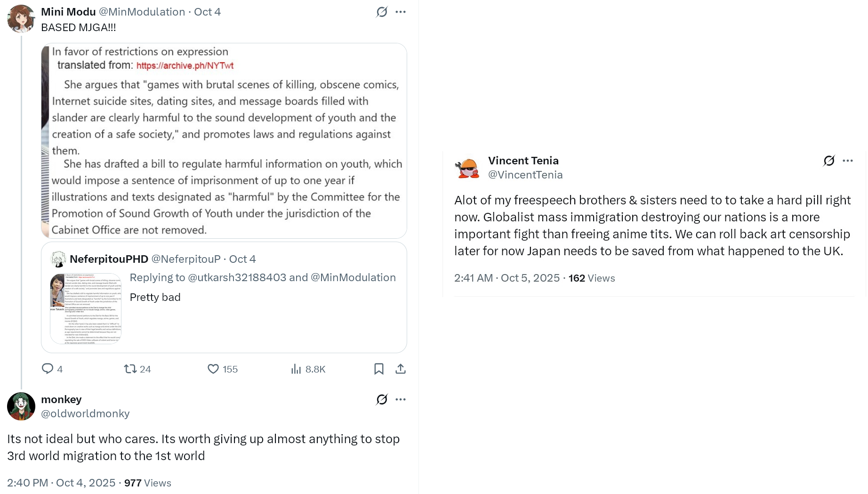Click the reply icon on Mini Modu's post
The width and height of the screenshot is (868, 494).
[x=48, y=369]
